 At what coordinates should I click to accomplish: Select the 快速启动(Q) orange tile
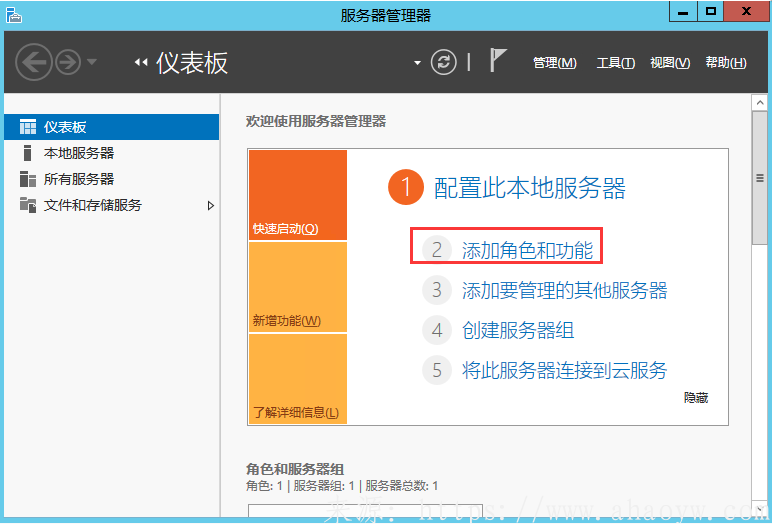click(297, 195)
